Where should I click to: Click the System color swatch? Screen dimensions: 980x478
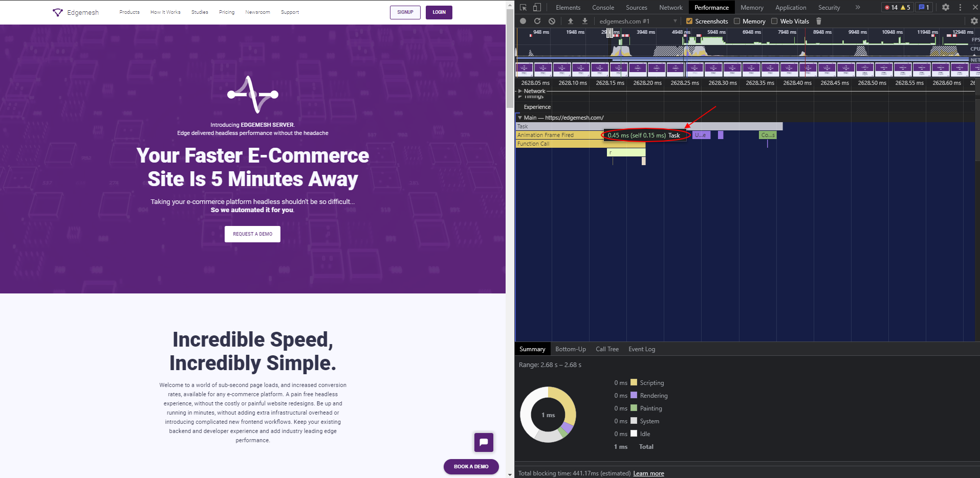tap(634, 421)
